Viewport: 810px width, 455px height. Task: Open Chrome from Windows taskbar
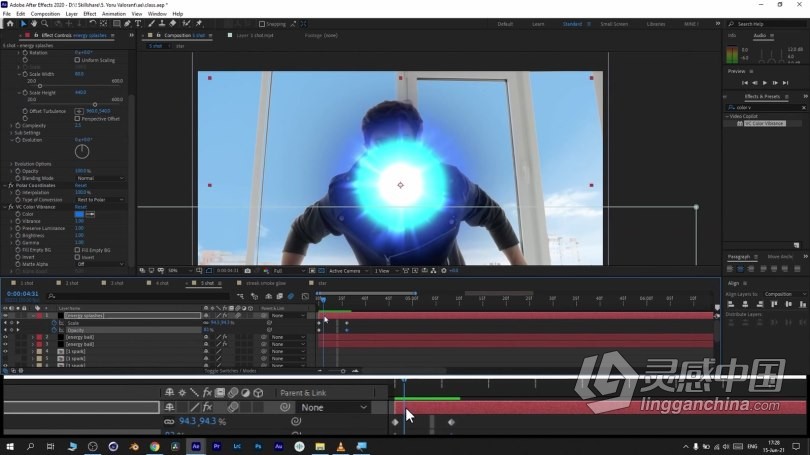[154, 446]
